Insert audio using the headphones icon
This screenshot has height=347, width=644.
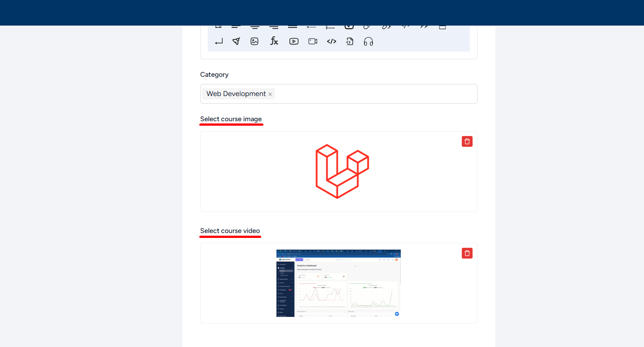368,41
